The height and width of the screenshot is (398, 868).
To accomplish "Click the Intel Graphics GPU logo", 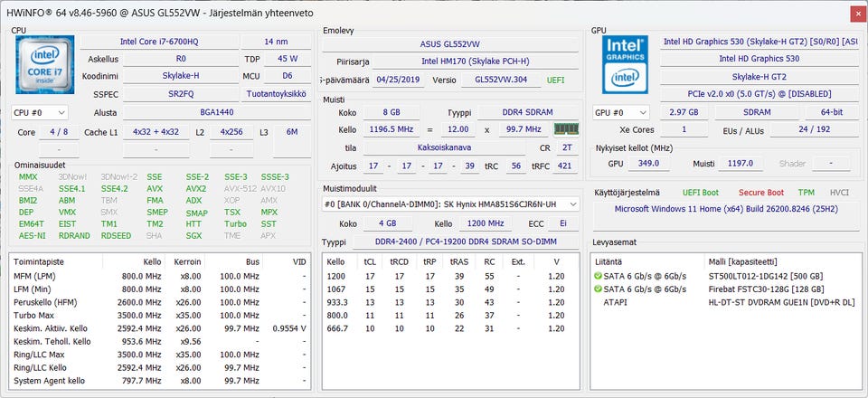I will click(625, 64).
